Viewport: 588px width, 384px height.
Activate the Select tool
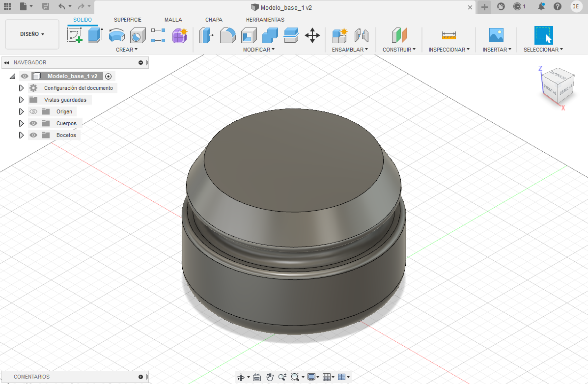coord(543,35)
